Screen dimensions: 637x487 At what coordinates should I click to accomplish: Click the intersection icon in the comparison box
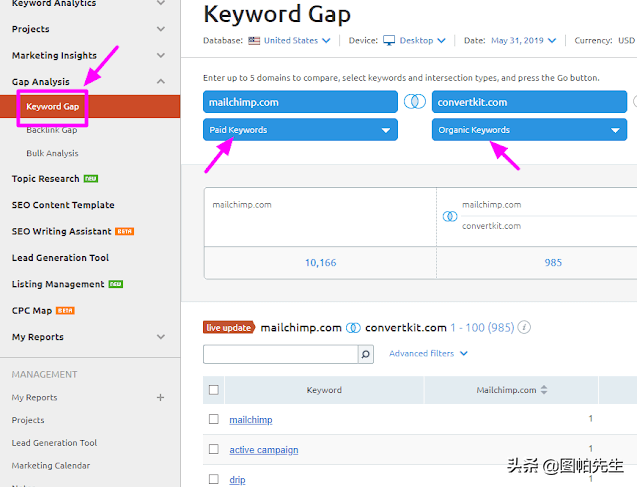point(450,216)
